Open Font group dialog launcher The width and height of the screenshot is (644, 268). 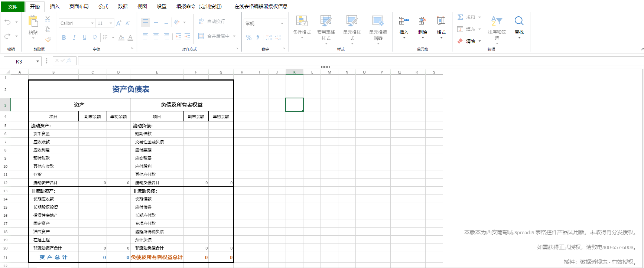click(132, 48)
